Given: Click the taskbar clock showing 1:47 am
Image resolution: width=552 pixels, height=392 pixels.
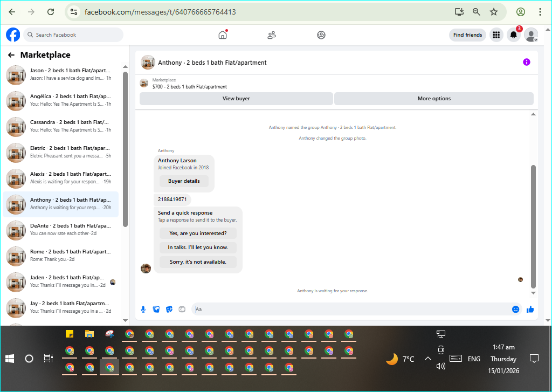Looking at the screenshot, I should pyautogui.click(x=503, y=347).
